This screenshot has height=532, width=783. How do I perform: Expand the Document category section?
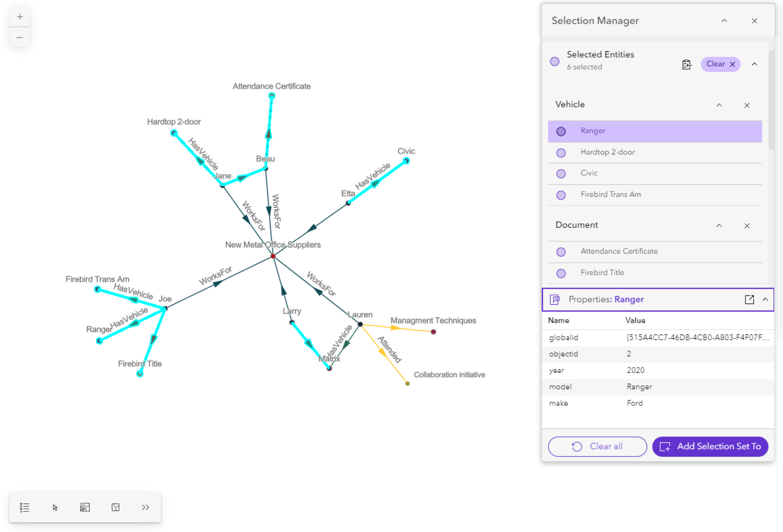click(x=721, y=225)
